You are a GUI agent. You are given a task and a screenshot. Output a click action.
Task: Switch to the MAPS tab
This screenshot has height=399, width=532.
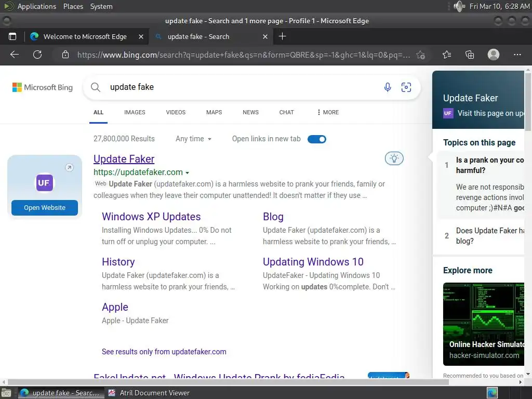click(214, 112)
